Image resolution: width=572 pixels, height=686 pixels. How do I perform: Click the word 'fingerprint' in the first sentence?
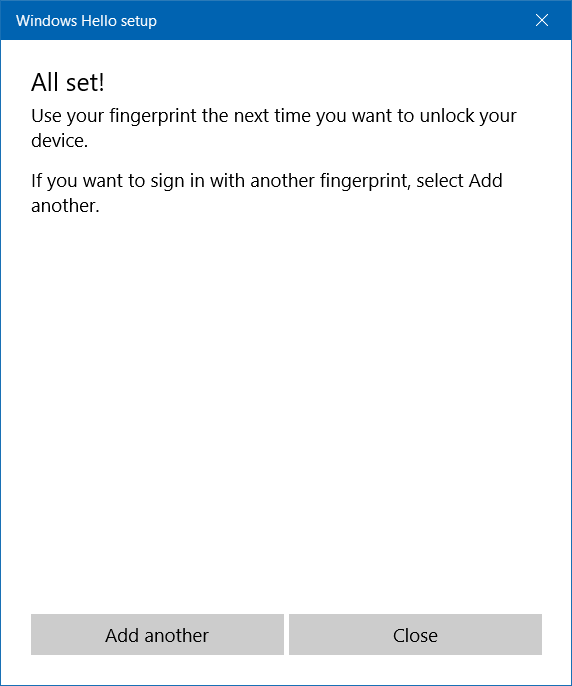click(x=153, y=117)
